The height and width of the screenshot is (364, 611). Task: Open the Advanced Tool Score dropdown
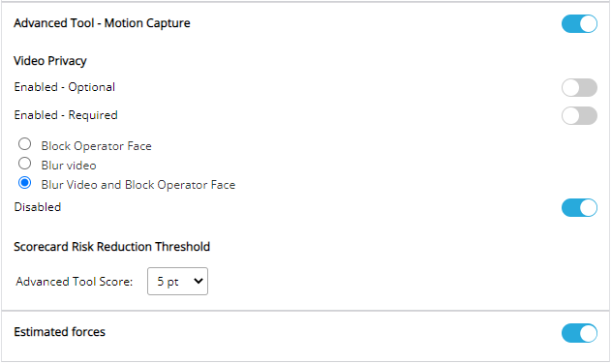177,282
